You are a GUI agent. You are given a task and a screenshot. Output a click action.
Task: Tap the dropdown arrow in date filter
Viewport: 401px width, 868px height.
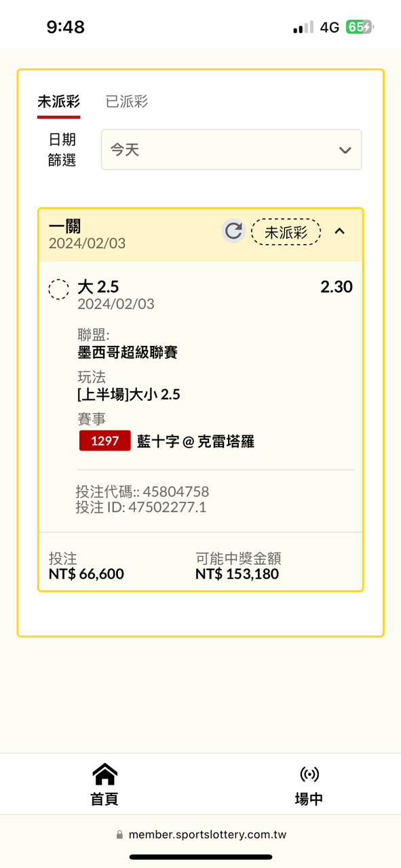pyautogui.click(x=345, y=150)
